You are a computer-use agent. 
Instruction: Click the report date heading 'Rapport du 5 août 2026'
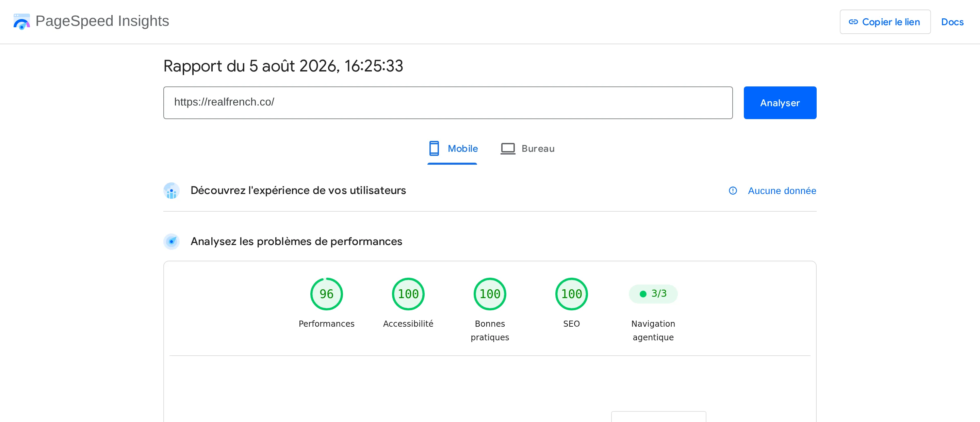pos(283,66)
